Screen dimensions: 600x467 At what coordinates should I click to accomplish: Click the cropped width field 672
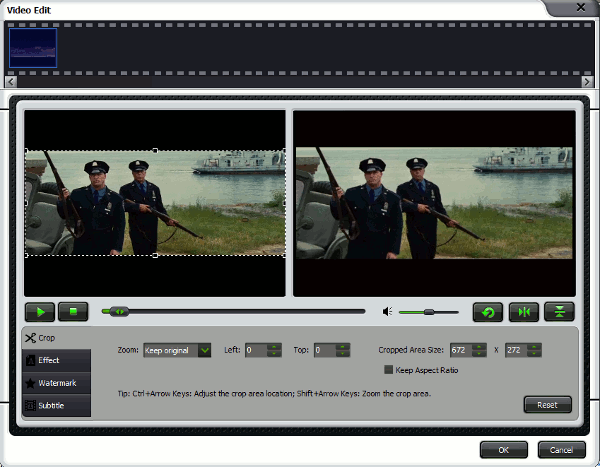tap(461, 350)
